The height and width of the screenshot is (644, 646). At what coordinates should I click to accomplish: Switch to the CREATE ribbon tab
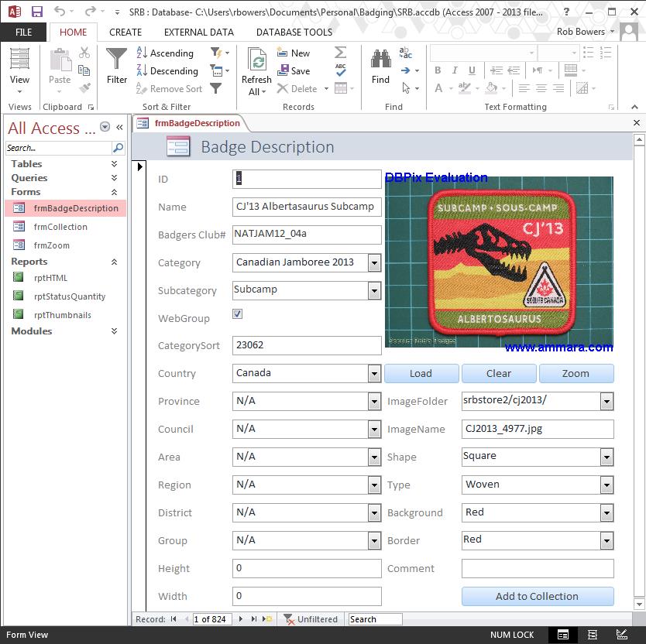[x=125, y=32]
